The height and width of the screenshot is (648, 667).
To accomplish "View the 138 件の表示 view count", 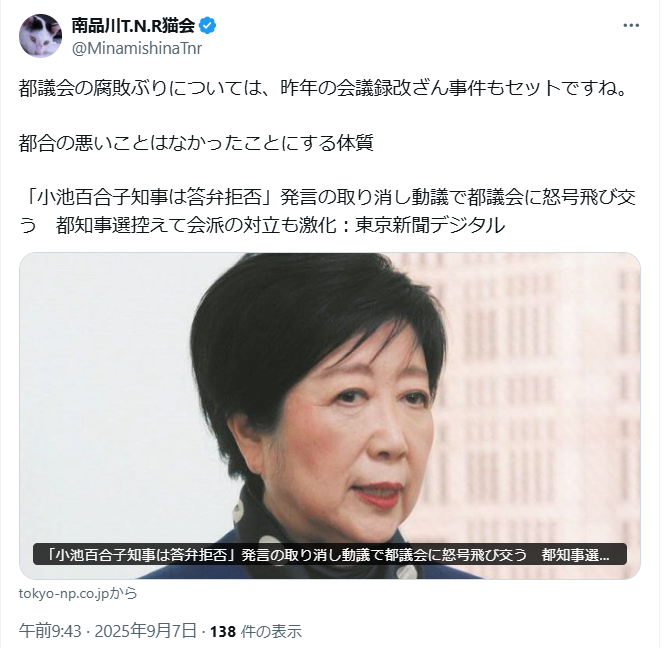I will (256, 631).
